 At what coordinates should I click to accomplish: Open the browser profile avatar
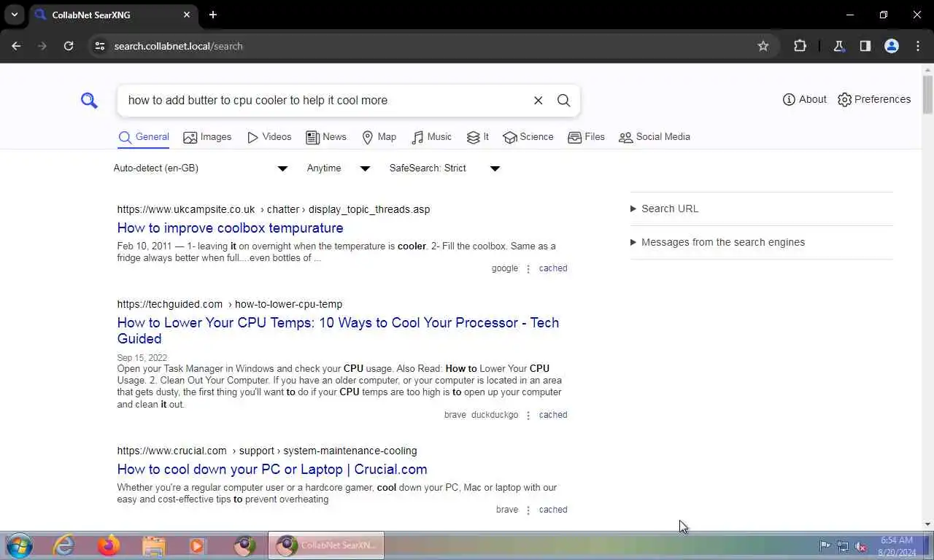(892, 46)
